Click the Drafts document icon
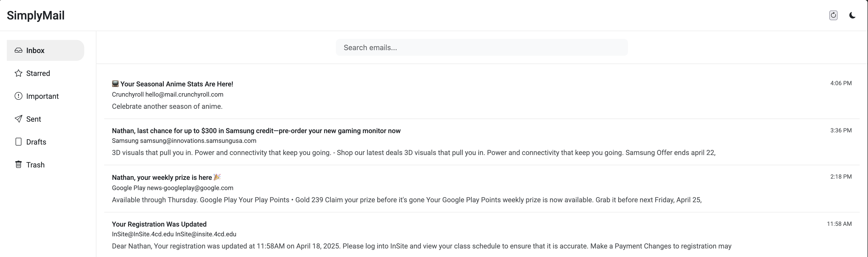This screenshot has width=868, height=257. tap(18, 142)
